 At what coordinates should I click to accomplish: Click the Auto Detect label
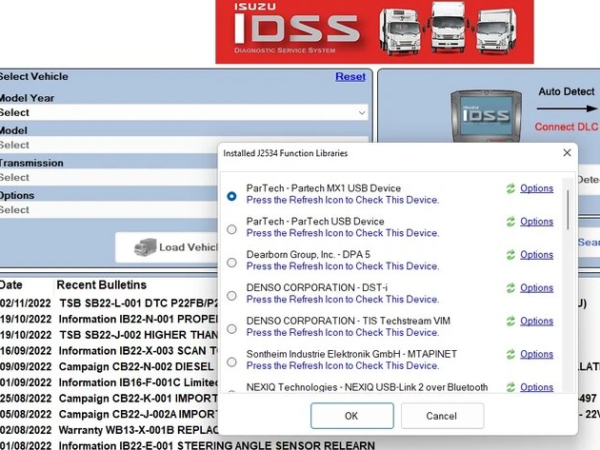click(566, 92)
